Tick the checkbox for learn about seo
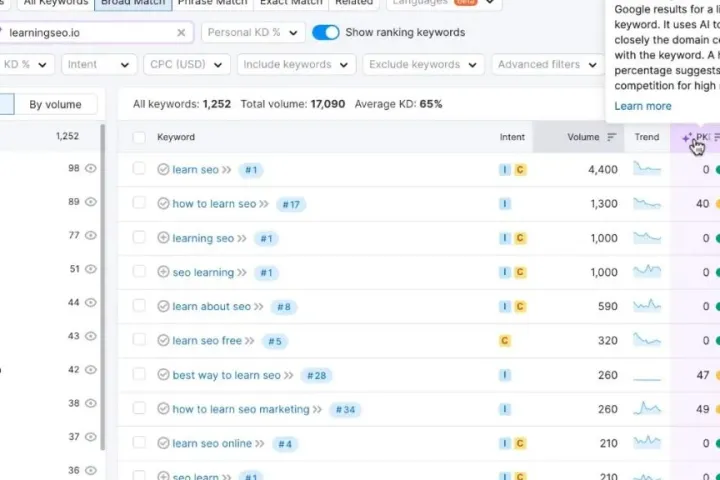This screenshot has height=480, width=720. click(x=139, y=306)
